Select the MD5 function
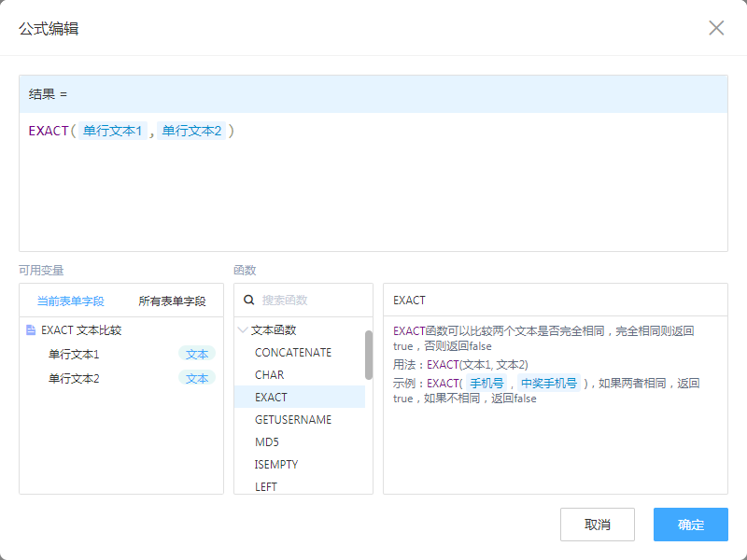Viewport: 747px width, 560px height. click(267, 442)
